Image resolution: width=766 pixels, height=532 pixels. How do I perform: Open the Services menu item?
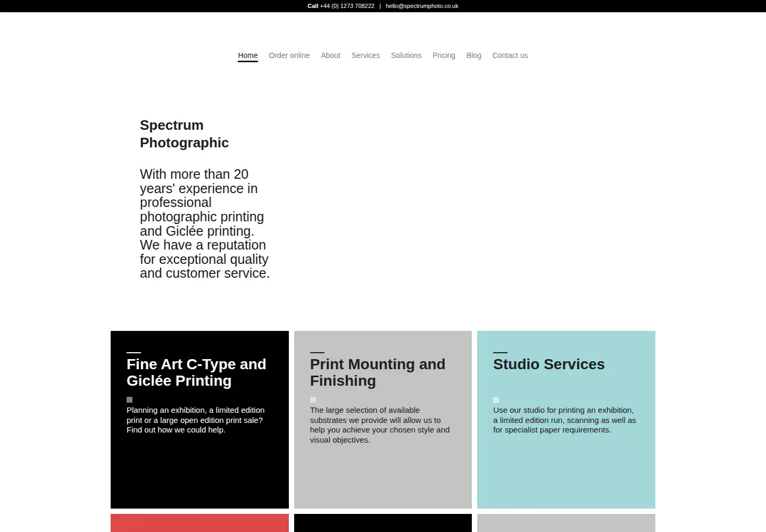(365, 55)
